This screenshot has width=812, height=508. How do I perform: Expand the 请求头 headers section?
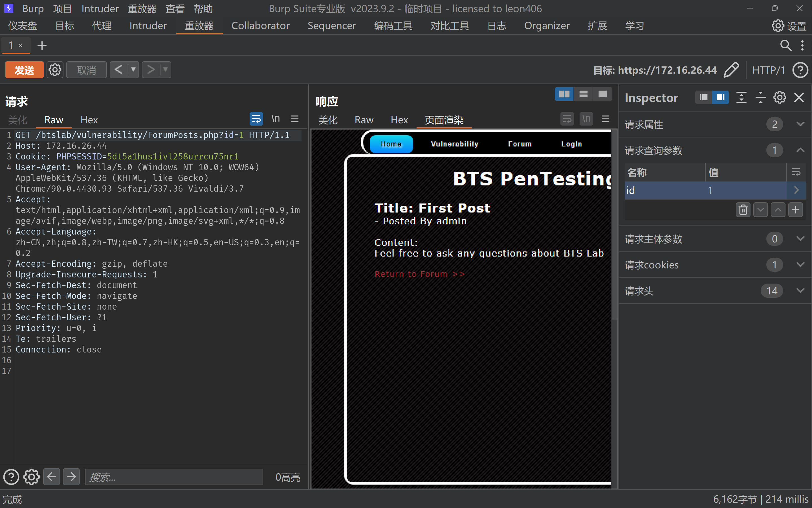click(x=800, y=291)
